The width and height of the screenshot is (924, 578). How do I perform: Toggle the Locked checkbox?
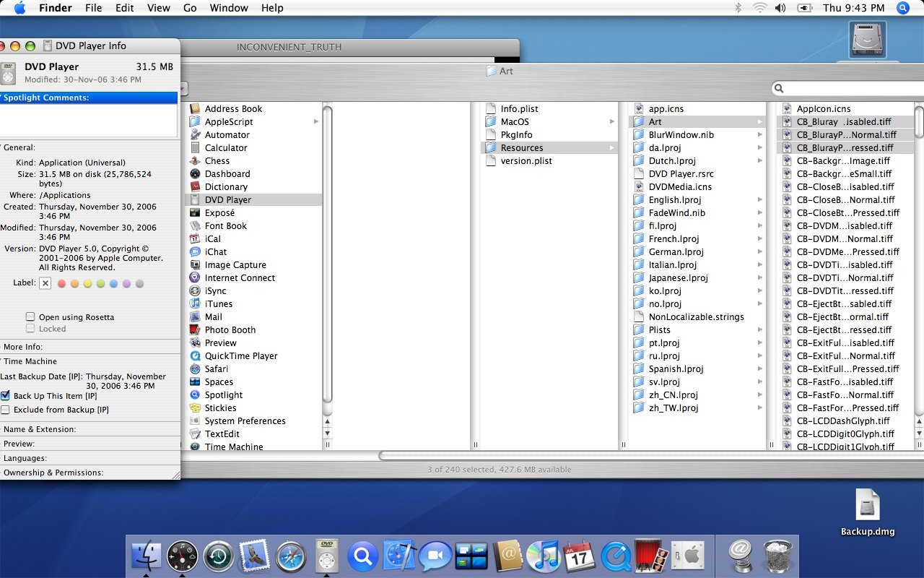30,329
